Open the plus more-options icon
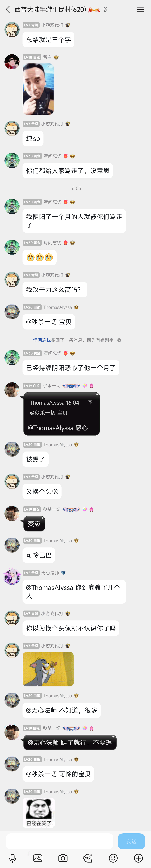The height and width of the screenshot is (868, 151). (138, 858)
